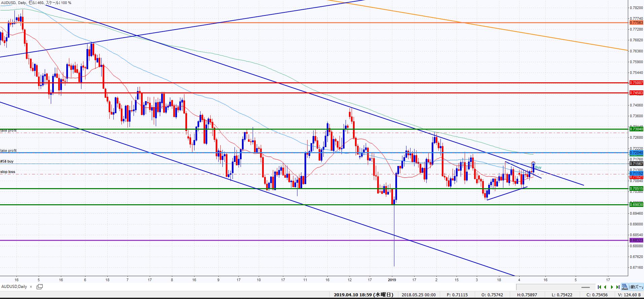Step chart forward with right green arrow

612,287
